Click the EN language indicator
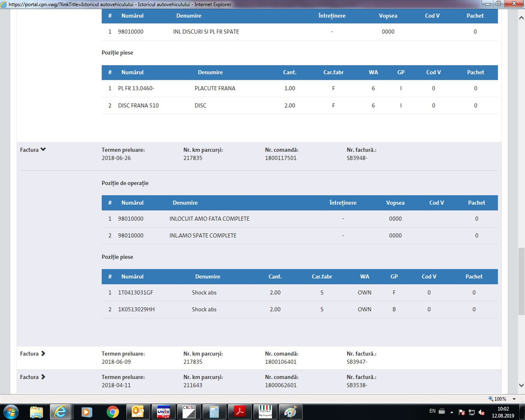Viewport: 525px width, 420px height. coord(432,411)
